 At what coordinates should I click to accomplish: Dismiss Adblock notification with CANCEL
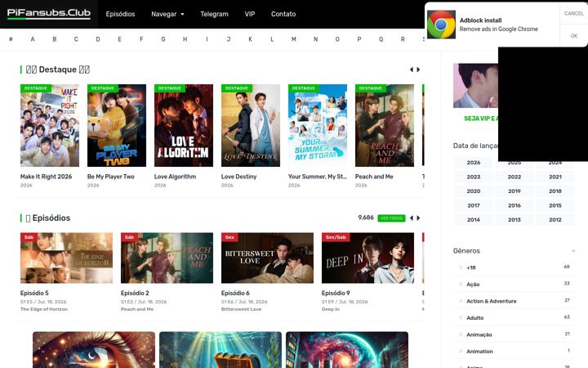pyautogui.click(x=574, y=14)
